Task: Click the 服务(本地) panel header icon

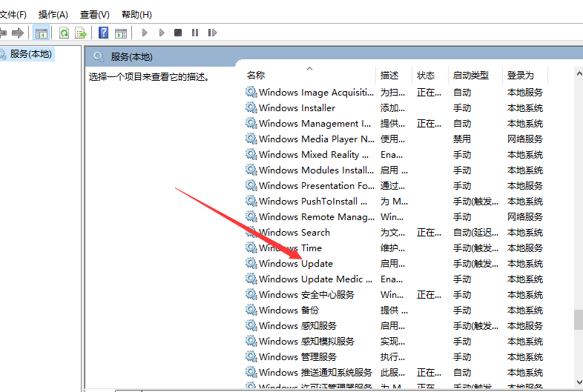Action: point(99,56)
